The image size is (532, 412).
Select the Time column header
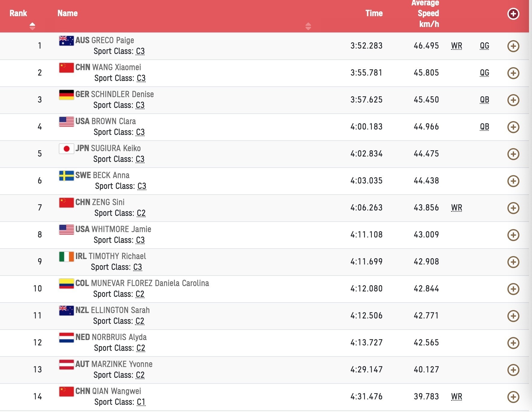point(374,13)
